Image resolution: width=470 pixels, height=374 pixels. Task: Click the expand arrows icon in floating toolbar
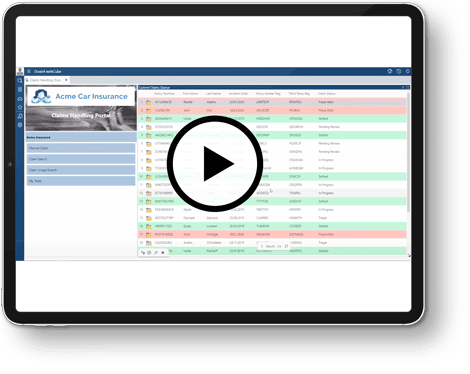(x=143, y=253)
